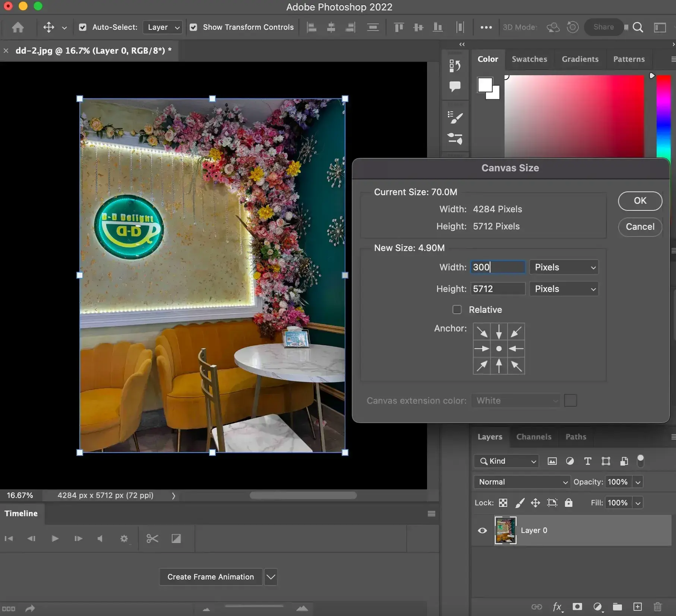Cut clip with timeline scissors icon

pos(152,539)
